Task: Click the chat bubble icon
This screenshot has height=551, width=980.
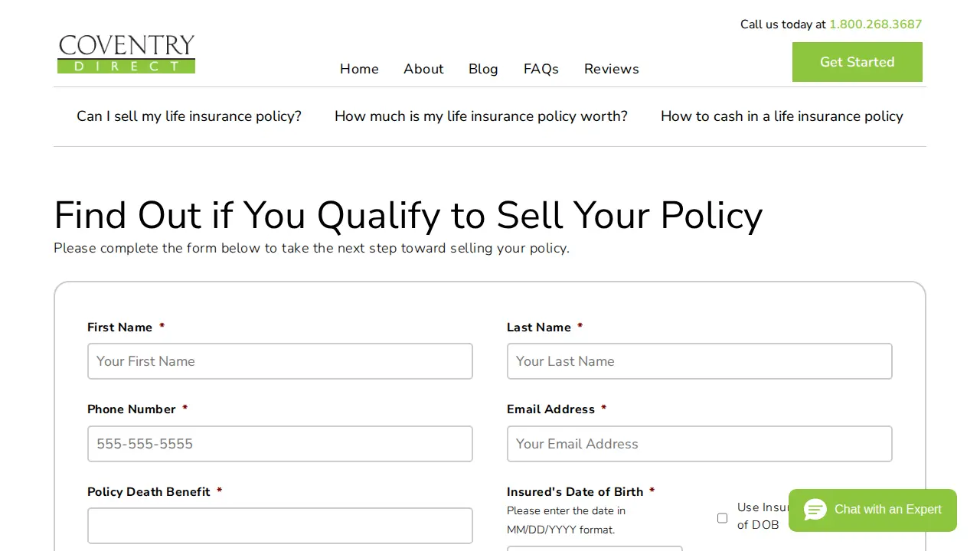Action: [815, 510]
